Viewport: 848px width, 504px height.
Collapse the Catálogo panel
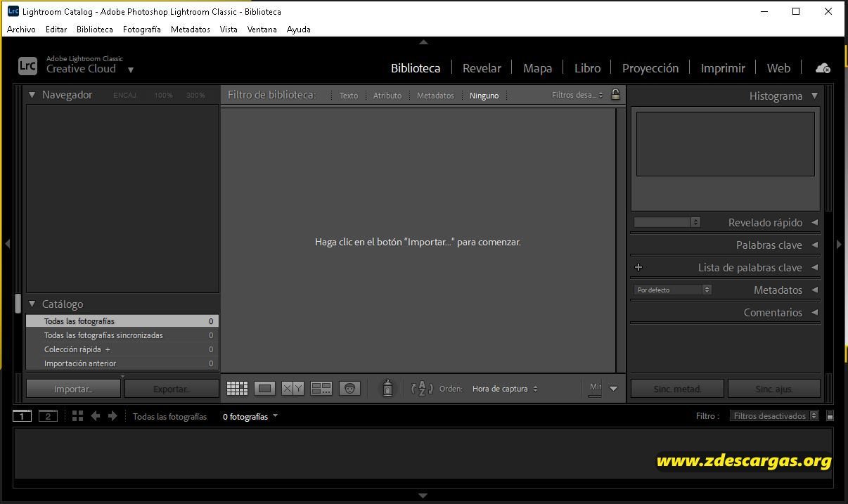pos(32,304)
